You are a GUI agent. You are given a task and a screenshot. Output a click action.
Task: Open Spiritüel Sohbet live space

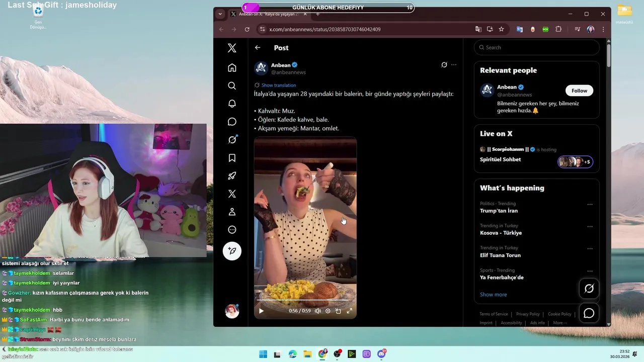point(500,159)
